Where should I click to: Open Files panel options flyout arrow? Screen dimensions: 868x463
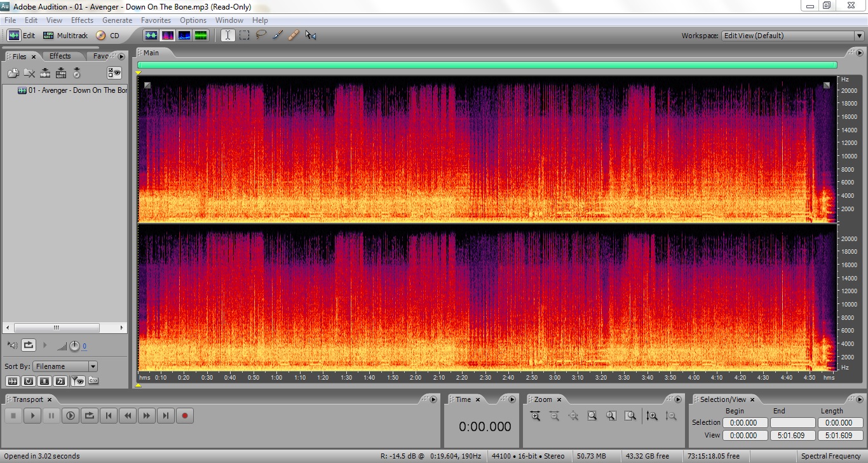[x=121, y=57]
